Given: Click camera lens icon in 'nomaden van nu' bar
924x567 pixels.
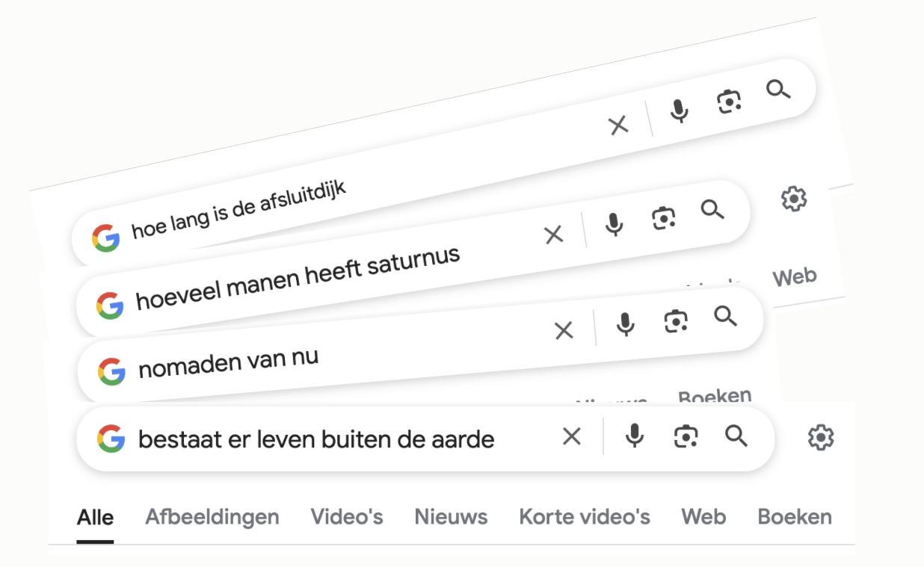Looking at the screenshot, I should (676, 320).
